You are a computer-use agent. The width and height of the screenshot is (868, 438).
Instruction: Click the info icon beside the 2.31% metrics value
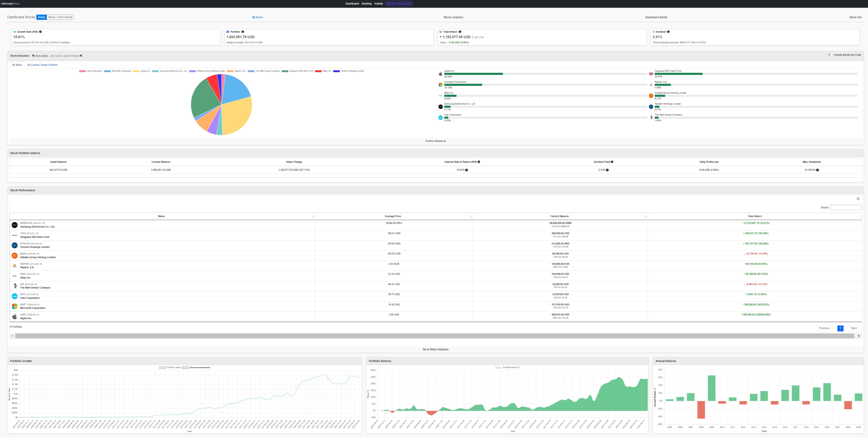pyautogui.click(x=607, y=170)
